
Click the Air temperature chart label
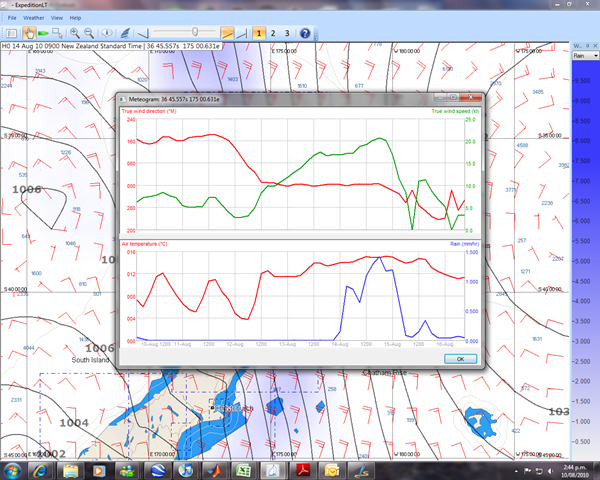(x=144, y=244)
